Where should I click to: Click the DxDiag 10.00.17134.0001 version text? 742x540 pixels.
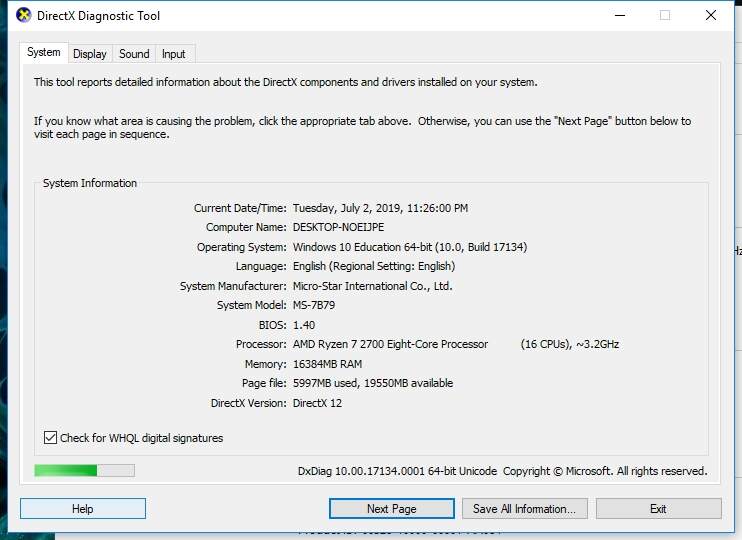(x=398, y=471)
